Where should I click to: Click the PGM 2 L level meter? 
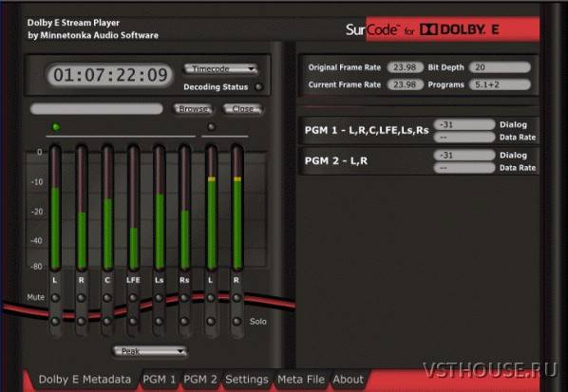[x=212, y=208]
